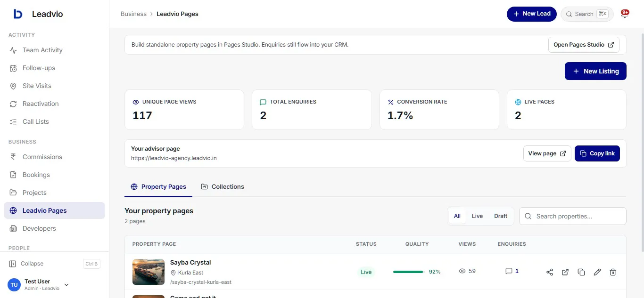Open Call Lists in sidebar

pyautogui.click(x=54, y=121)
